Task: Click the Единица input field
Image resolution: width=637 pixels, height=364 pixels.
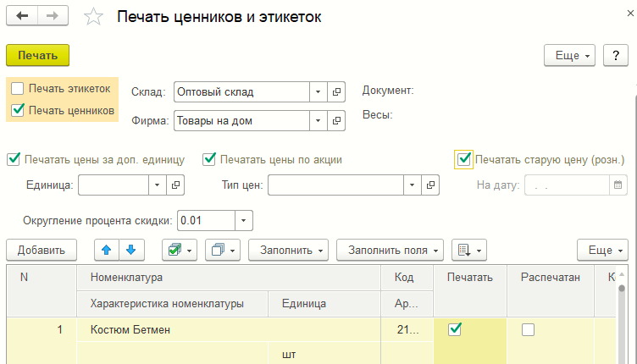Action: 114,184
